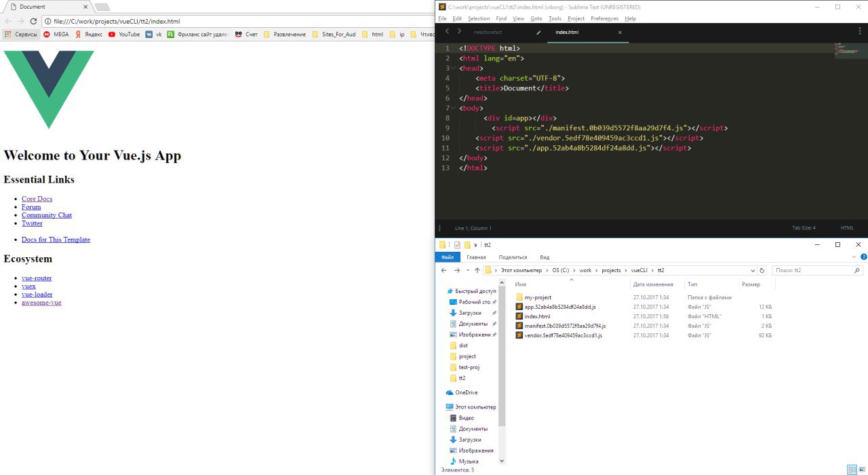
Task: Open the Core Docs link
Action: coord(37,199)
